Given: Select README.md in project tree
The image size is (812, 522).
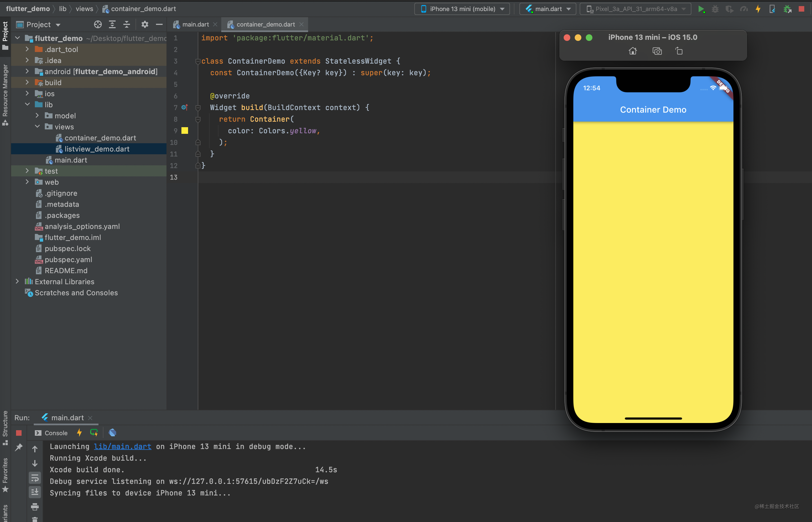Looking at the screenshot, I should pyautogui.click(x=66, y=270).
